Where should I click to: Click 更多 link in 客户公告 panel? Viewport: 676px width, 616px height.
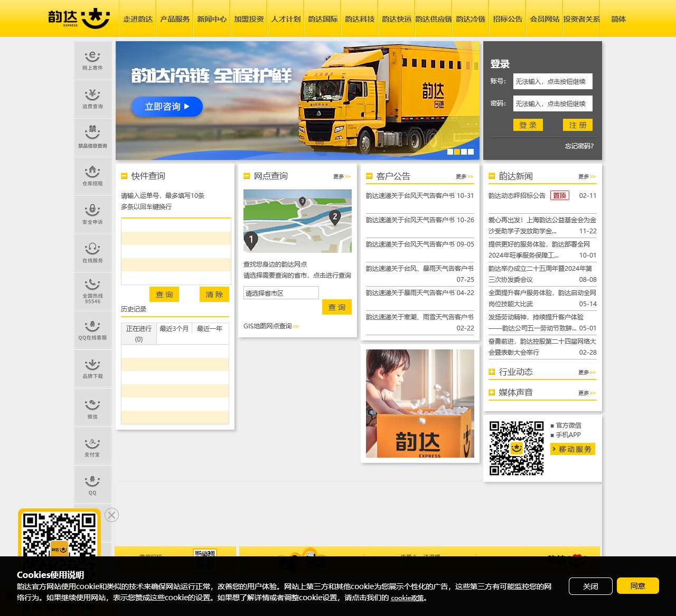[x=465, y=176]
